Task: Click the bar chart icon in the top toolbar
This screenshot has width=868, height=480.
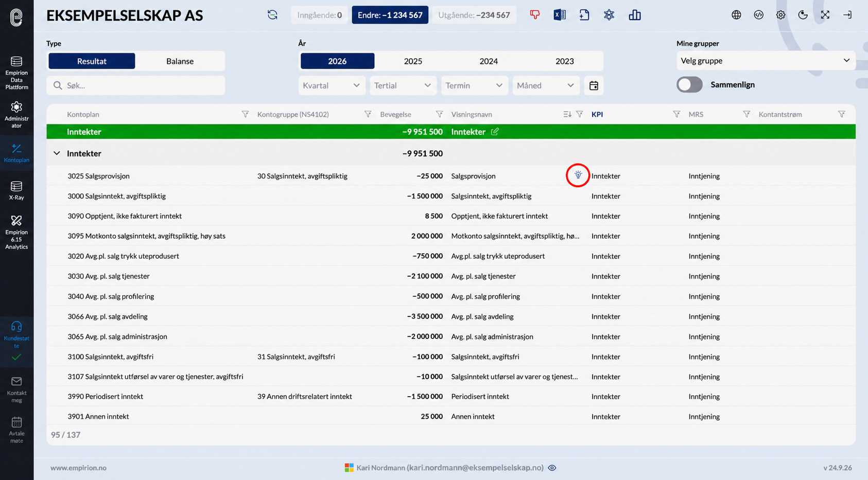Action: pyautogui.click(x=635, y=15)
